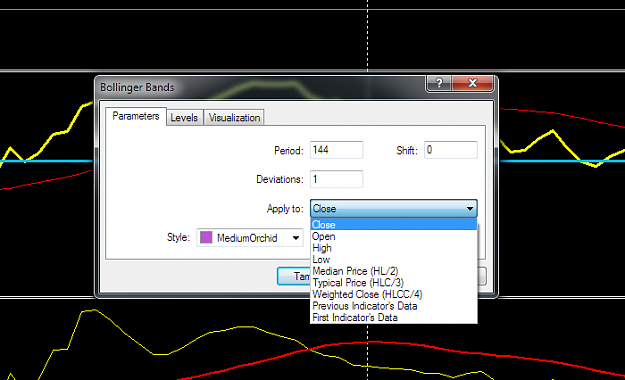Choose First Indicator's Data
Image resolution: width=625 pixels, height=380 pixels.
click(x=393, y=317)
